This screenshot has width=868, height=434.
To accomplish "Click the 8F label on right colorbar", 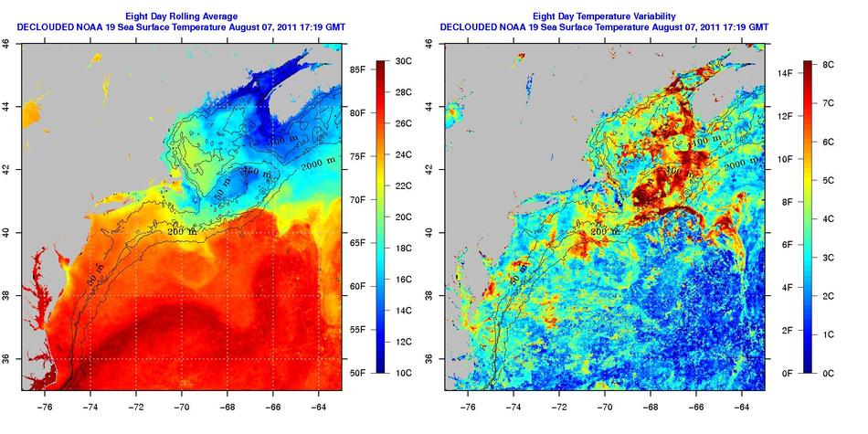I will point(788,202).
